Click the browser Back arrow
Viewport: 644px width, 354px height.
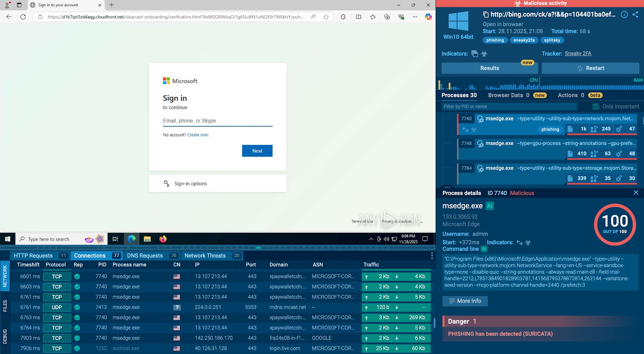tap(9, 17)
